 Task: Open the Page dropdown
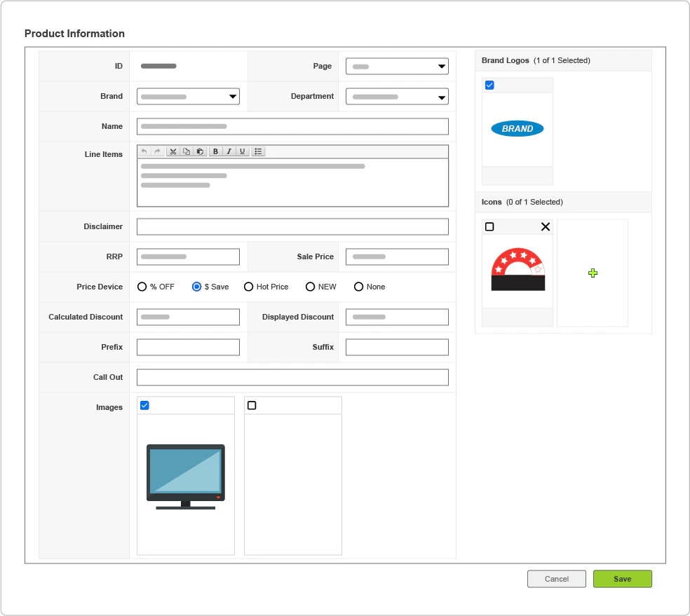tap(442, 65)
